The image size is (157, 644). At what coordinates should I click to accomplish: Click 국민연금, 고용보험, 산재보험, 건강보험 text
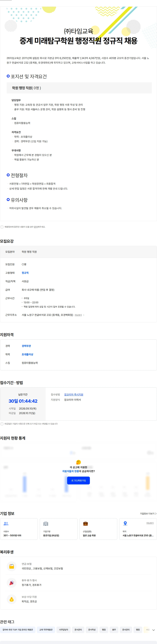42,568
